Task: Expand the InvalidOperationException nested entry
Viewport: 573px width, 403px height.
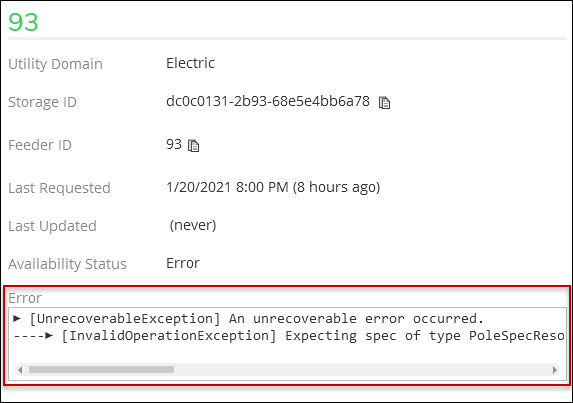Action: (49, 335)
